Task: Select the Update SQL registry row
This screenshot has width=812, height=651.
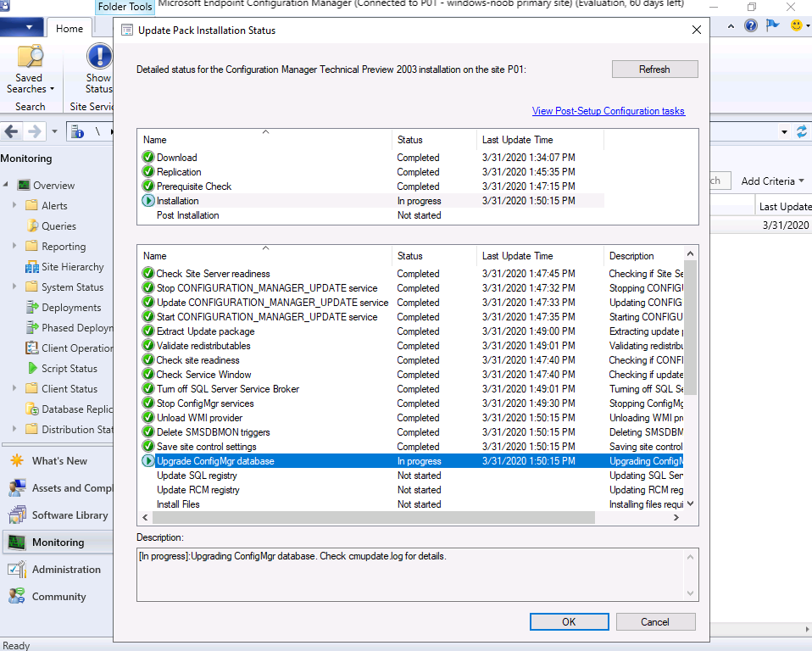Action: click(x=412, y=476)
